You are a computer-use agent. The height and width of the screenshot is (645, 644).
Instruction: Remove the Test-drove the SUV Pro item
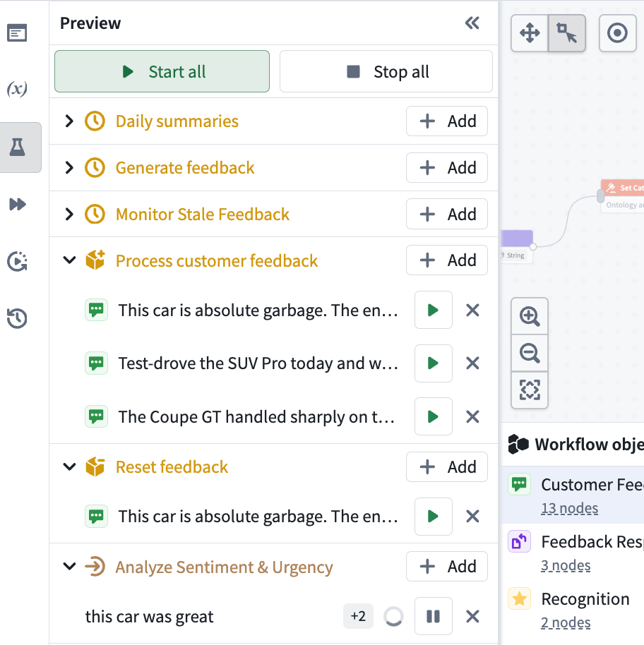click(473, 363)
